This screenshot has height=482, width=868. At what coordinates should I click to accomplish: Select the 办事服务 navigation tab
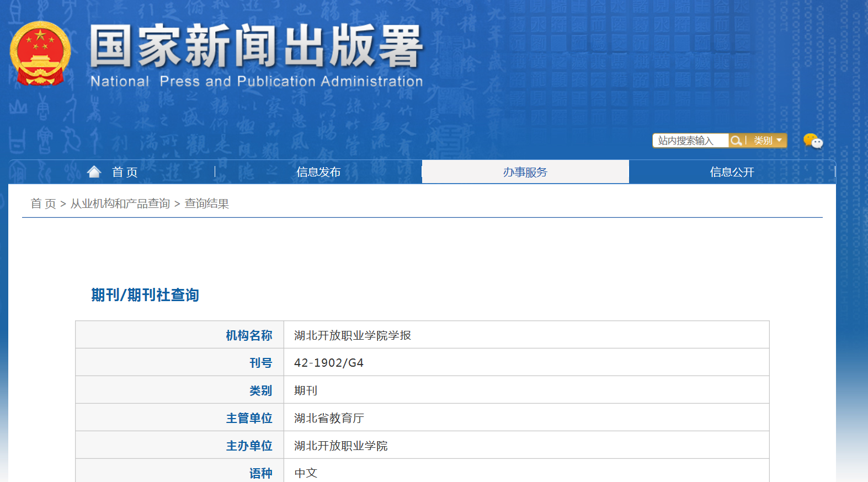click(x=525, y=172)
